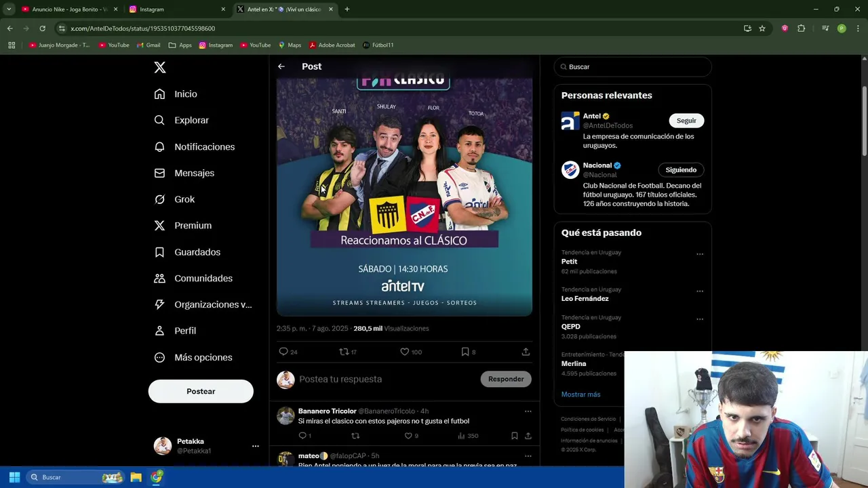Open Nacional profile avatar
Screen dimensions: 868x488
point(570,170)
